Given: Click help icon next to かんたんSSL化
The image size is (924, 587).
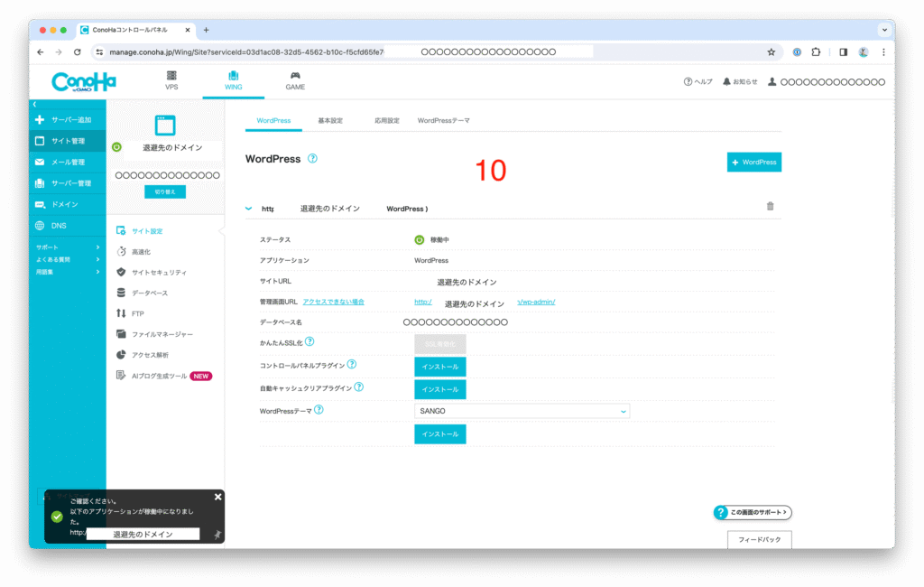Looking at the screenshot, I should 310,341.
